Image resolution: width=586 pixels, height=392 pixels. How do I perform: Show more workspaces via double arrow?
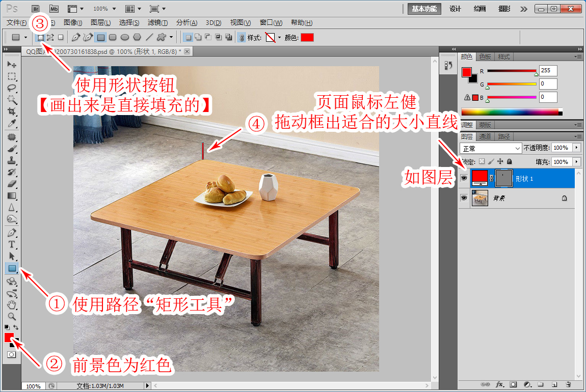pyautogui.click(x=524, y=9)
